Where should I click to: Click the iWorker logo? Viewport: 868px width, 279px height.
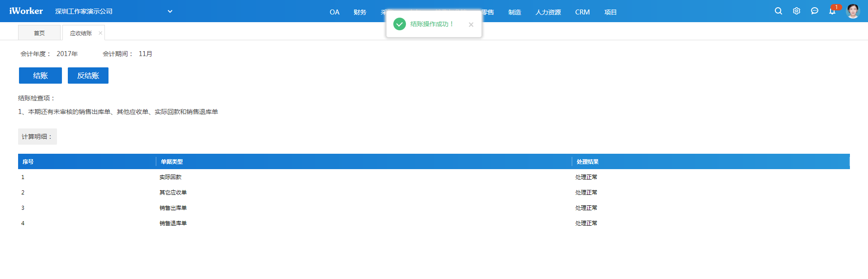(26, 11)
